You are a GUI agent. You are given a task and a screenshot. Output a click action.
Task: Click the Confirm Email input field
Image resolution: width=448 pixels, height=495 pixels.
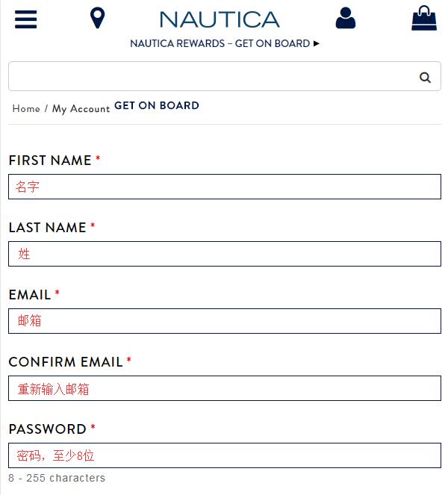(x=225, y=388)
